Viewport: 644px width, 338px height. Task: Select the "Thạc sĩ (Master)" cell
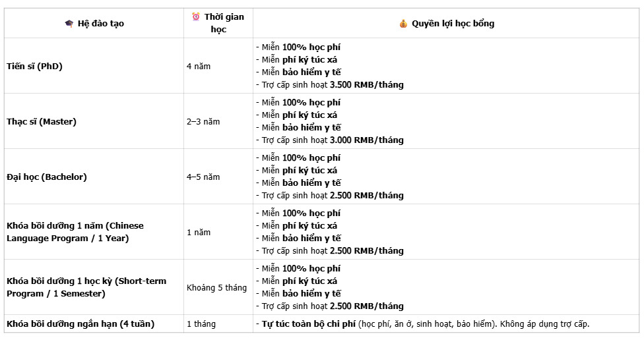pos(42,121)
